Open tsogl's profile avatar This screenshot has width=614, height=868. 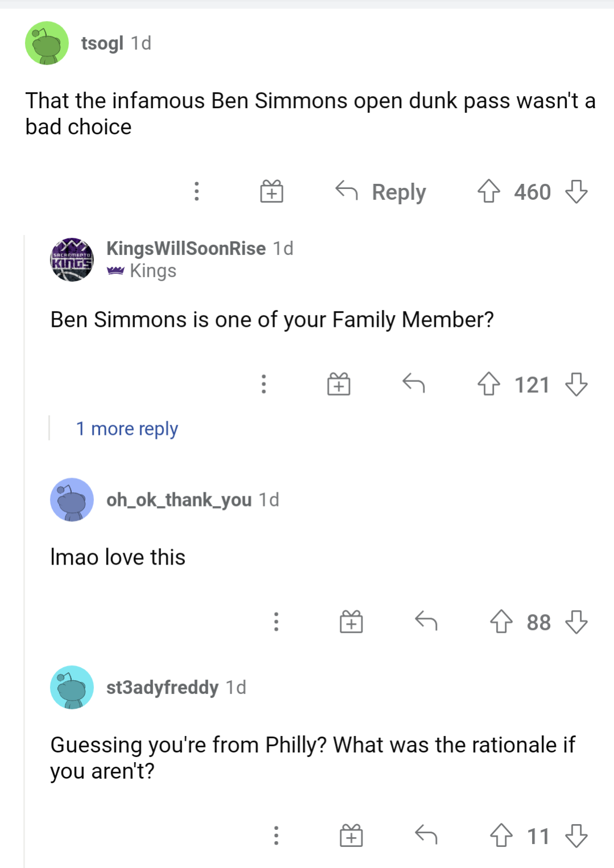tap(47, 43)
